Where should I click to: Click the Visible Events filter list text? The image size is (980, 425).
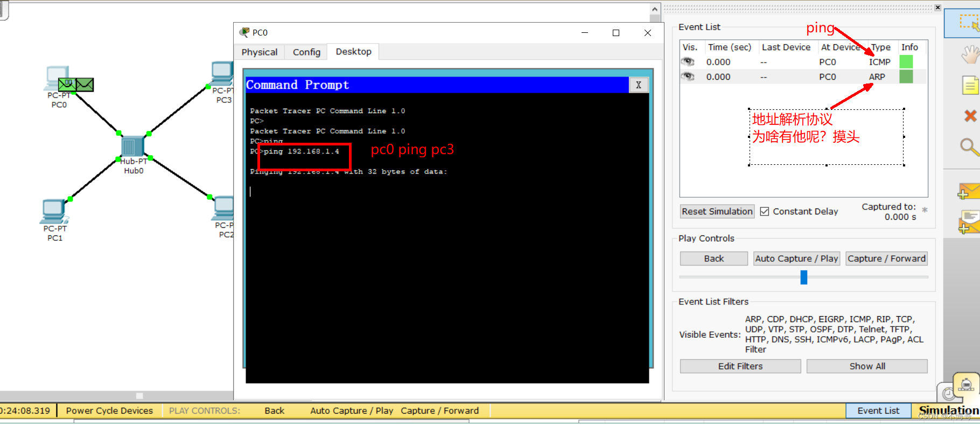834,335
